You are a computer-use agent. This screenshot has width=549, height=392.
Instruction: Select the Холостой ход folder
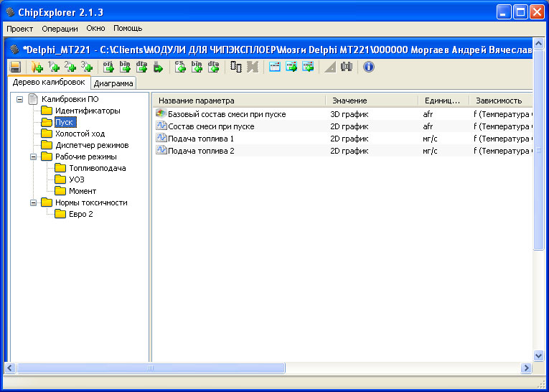coord(80,134)
